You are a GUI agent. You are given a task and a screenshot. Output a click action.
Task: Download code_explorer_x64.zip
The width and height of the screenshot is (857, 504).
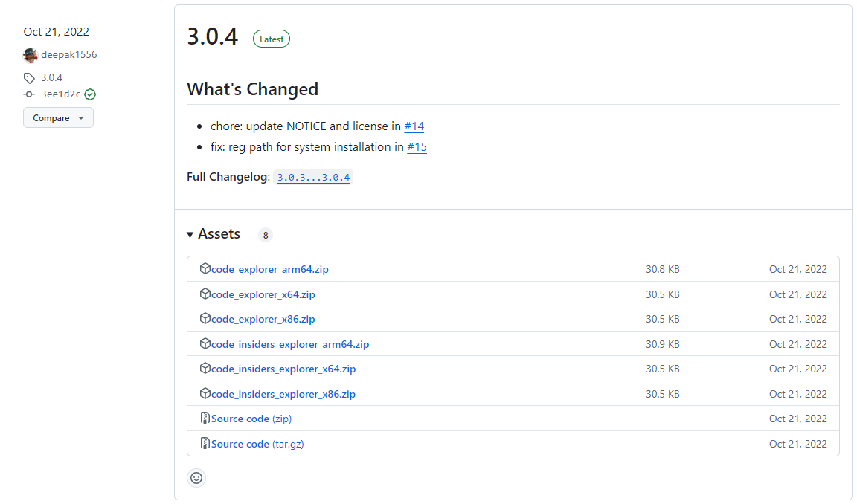point(263,294)
